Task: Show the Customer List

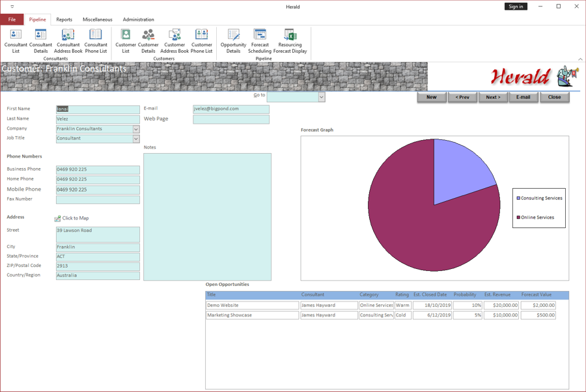Action: click(126, 41)
